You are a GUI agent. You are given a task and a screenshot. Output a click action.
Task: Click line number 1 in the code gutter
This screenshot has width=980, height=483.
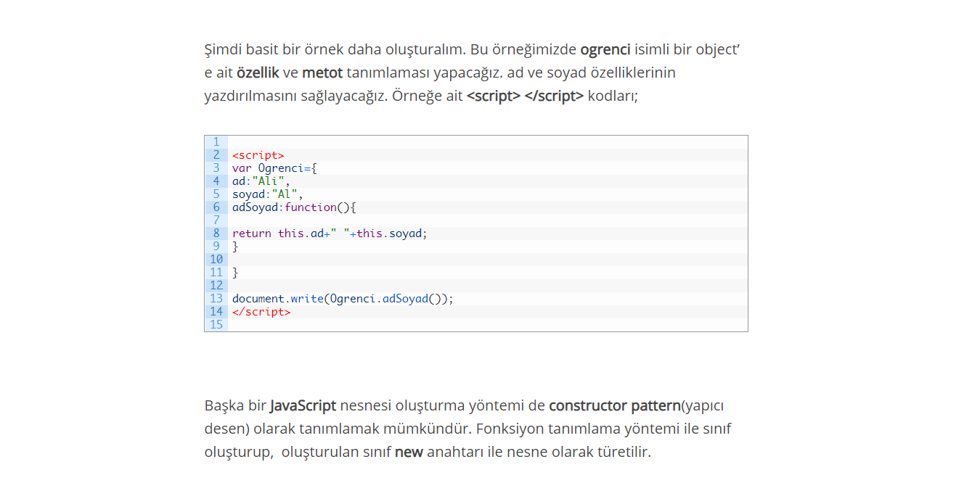pyautogui.click(x=216, y=142)
